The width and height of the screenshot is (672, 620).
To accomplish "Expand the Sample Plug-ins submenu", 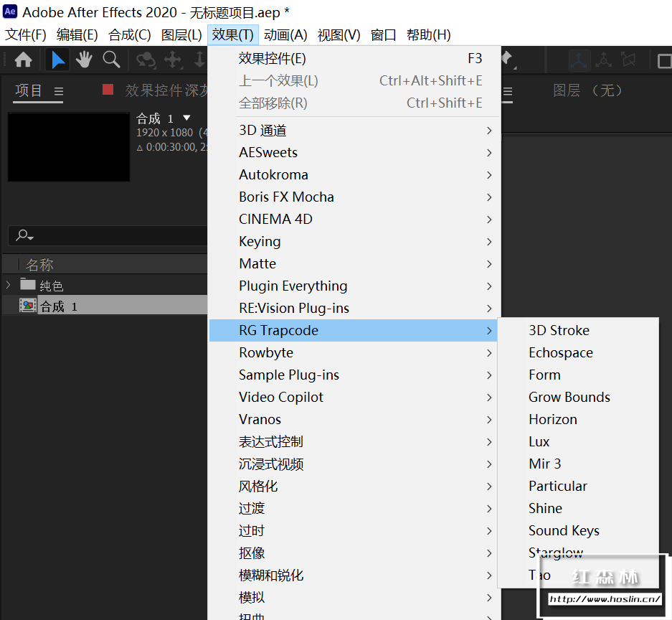I will click(x=354, y=375).
